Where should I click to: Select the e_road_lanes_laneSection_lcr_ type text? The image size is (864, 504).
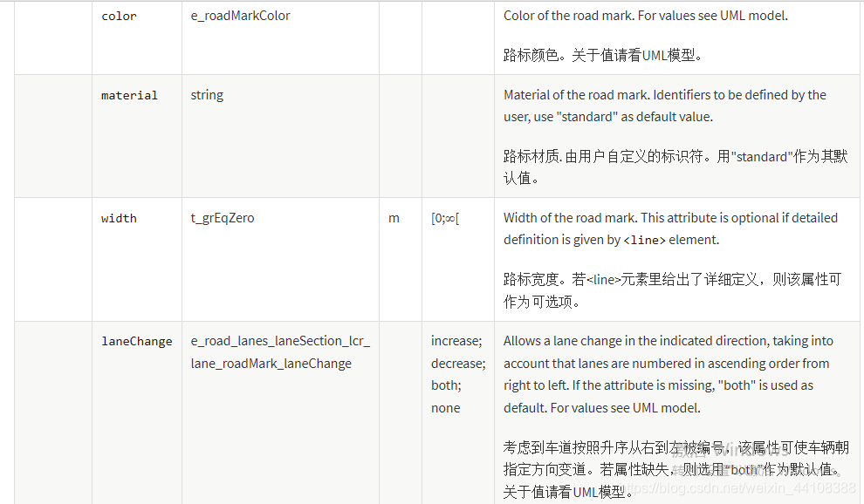[x=280, y=341]
